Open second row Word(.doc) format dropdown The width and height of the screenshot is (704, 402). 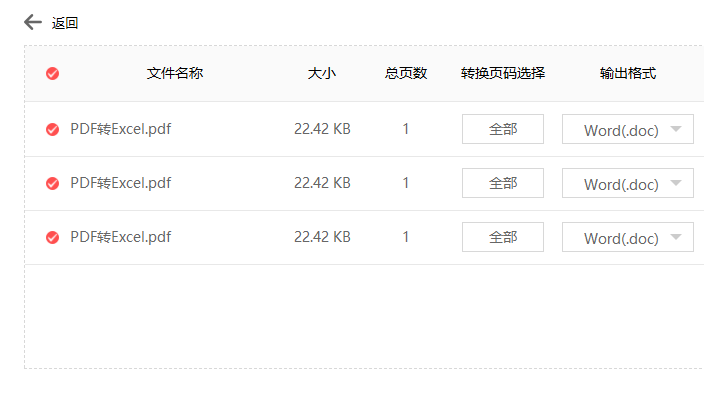tap(628, 183)
